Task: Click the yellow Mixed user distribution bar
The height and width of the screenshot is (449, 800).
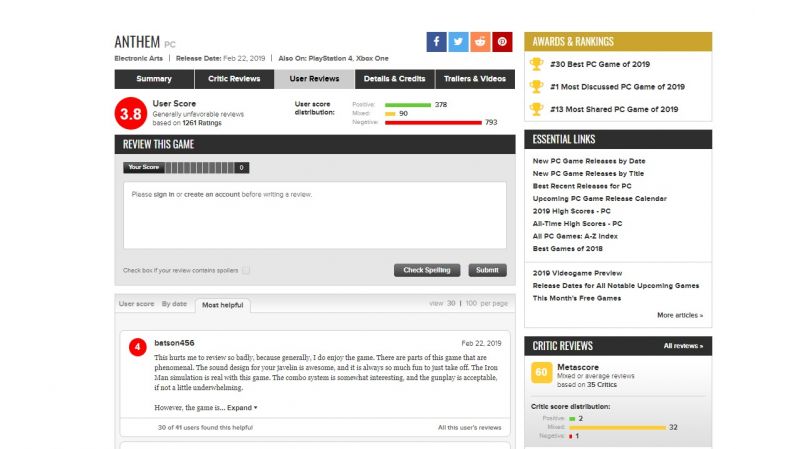Action: click(x=390, y=114)
